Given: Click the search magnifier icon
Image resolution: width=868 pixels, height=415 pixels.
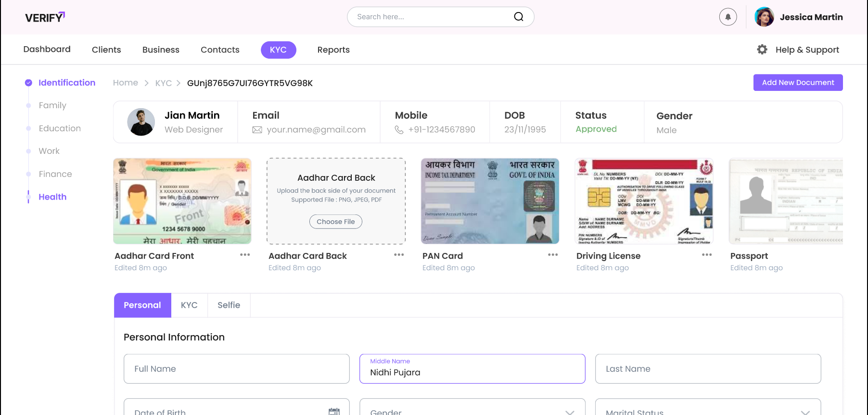Looking at the screenshot, I should [x=518, y=17].
